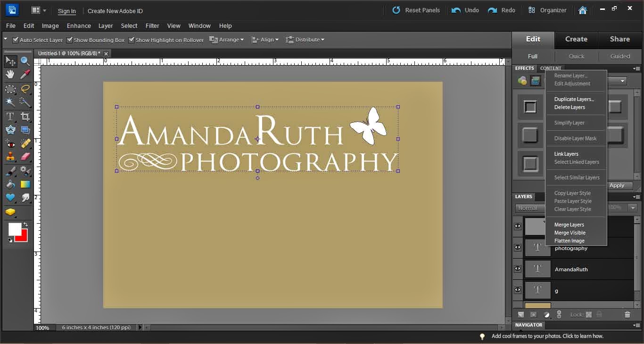Screen dimensions: 644x344
Task: Pick the Crop tool
Action: pyautogui.click(x=25, y=117)
